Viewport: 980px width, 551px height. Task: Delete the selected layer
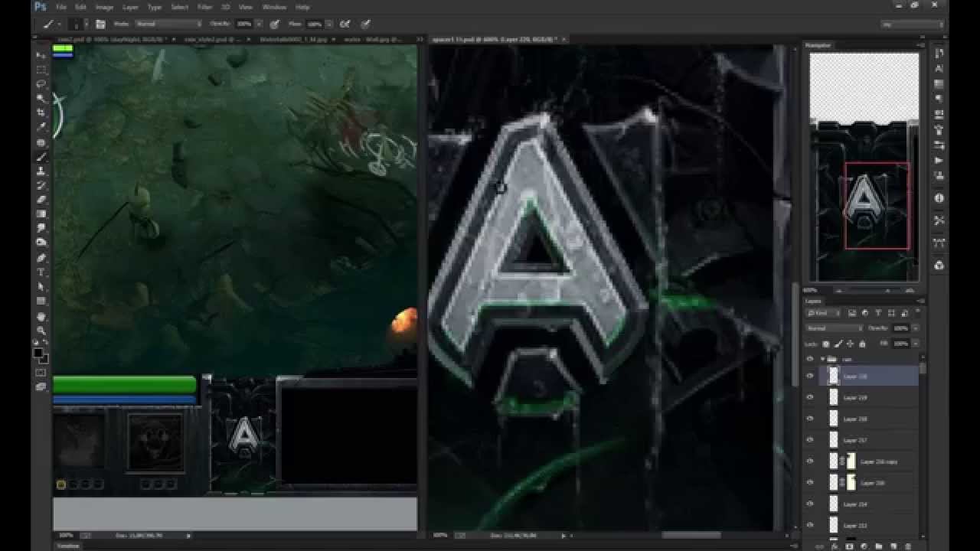click(x=910, y=546)
